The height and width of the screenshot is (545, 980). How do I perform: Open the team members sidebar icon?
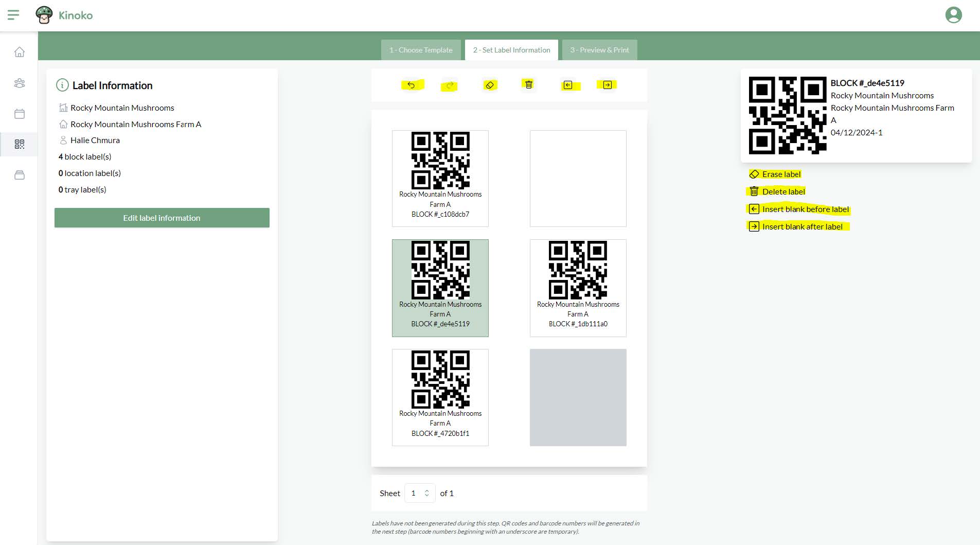[x=19, y=83]
